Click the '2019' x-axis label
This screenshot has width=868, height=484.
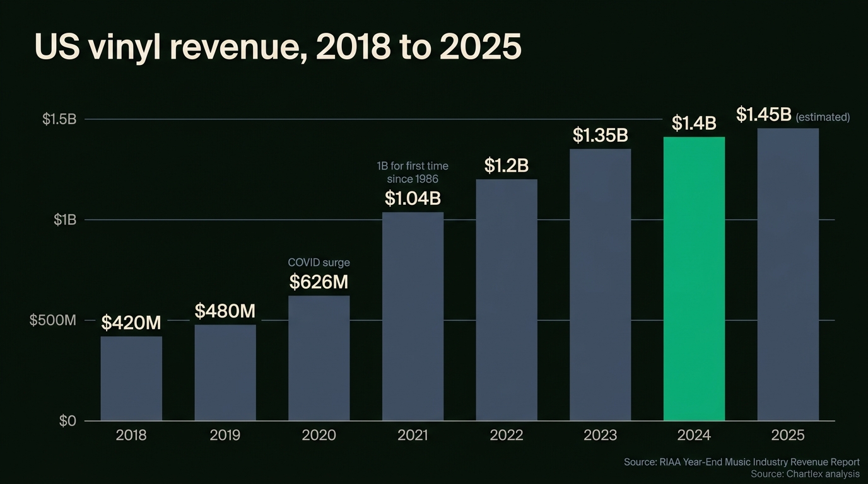(225, 435)
